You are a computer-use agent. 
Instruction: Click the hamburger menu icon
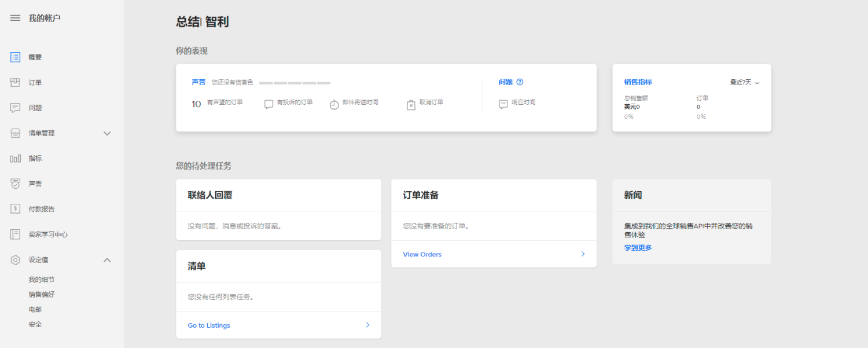pos(16,18)
